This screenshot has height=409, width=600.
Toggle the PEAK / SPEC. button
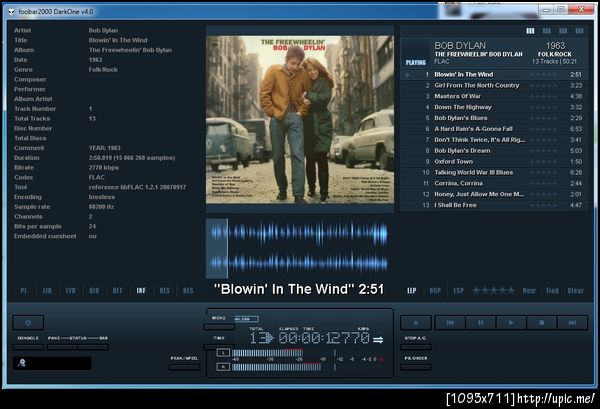tap(184, 367)
